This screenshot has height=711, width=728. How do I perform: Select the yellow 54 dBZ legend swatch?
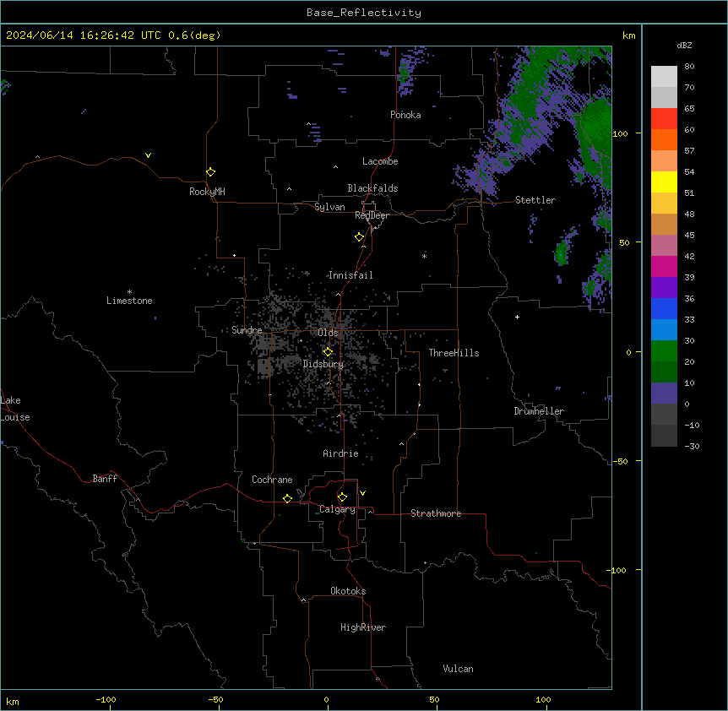coord(664,182)
